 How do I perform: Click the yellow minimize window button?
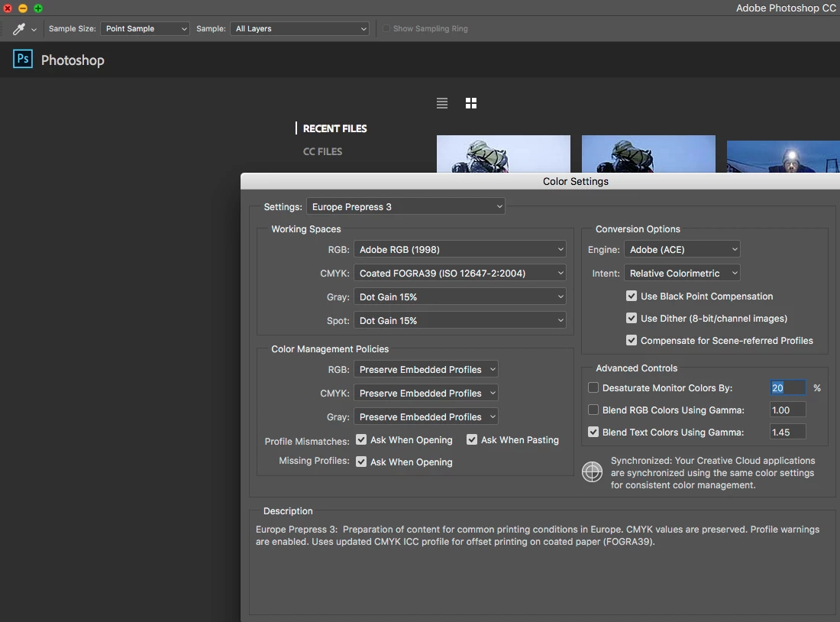coord(22,8)
